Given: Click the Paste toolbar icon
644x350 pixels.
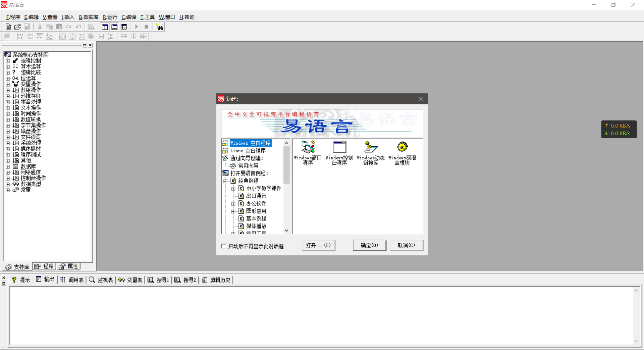Looking at the screenshot, I should point(59,27).
